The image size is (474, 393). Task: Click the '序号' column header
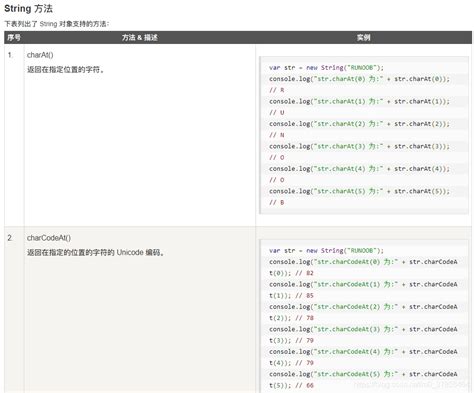pos(14,37)
